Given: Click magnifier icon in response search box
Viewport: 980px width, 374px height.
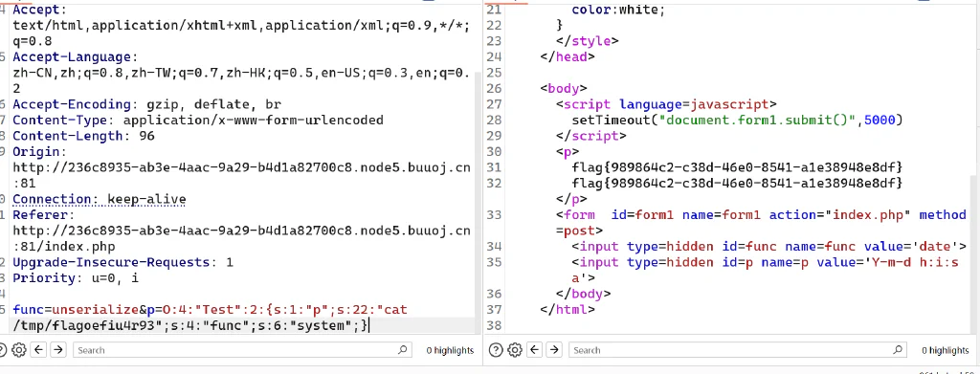Looking at the screenshot, I should click(x=898, y=350).
